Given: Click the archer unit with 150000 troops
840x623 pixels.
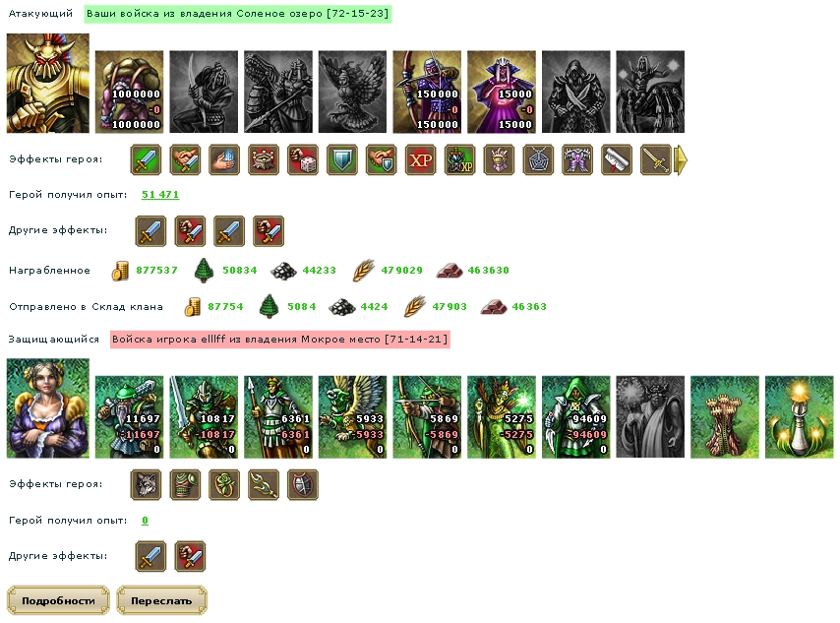Looking at the screenshot, I should coord(427,92).
